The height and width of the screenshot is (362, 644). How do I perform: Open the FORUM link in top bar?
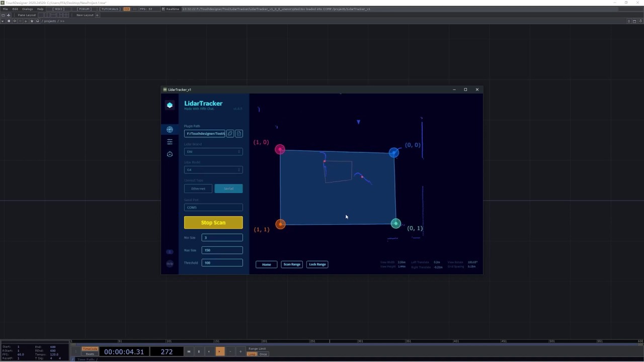point(85,9)
